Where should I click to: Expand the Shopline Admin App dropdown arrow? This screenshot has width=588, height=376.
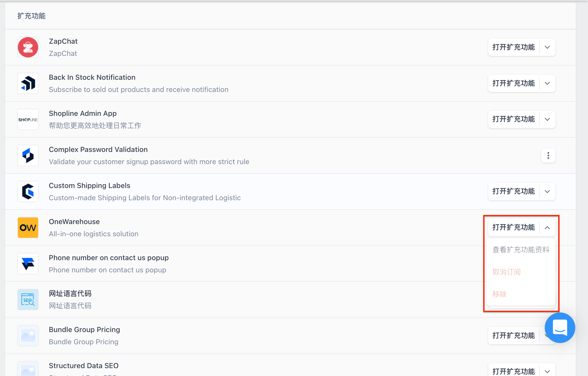point(548,119)
